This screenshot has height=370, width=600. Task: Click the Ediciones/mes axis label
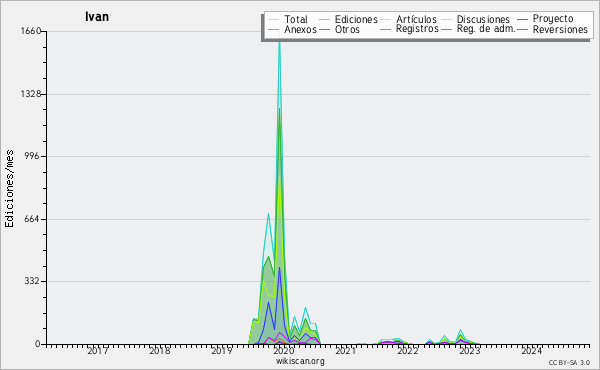click(9, 189)
